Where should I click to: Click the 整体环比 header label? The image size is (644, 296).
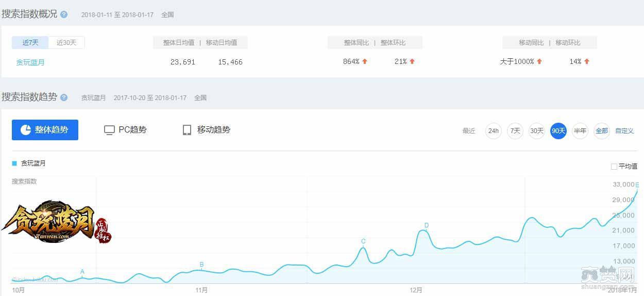[x=393, y=43]
